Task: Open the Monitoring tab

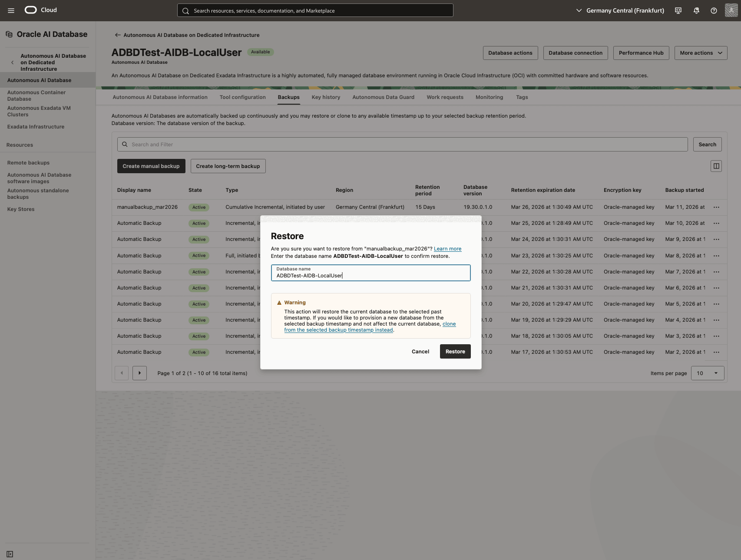Action: (489, 97)
